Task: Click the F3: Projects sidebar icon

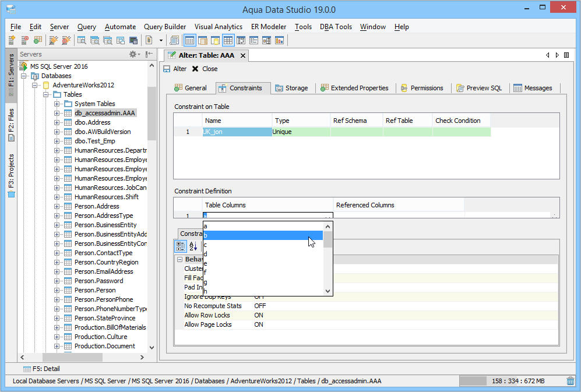Action: pos(11,194)
